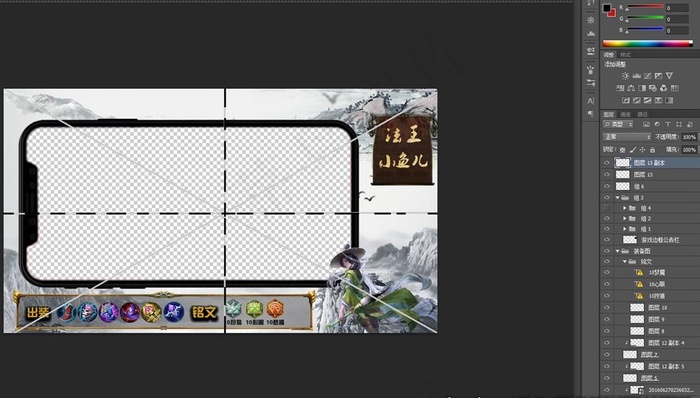
Task: Add a Levels adjustment from Adjustments panel
Action: point(637,76)
